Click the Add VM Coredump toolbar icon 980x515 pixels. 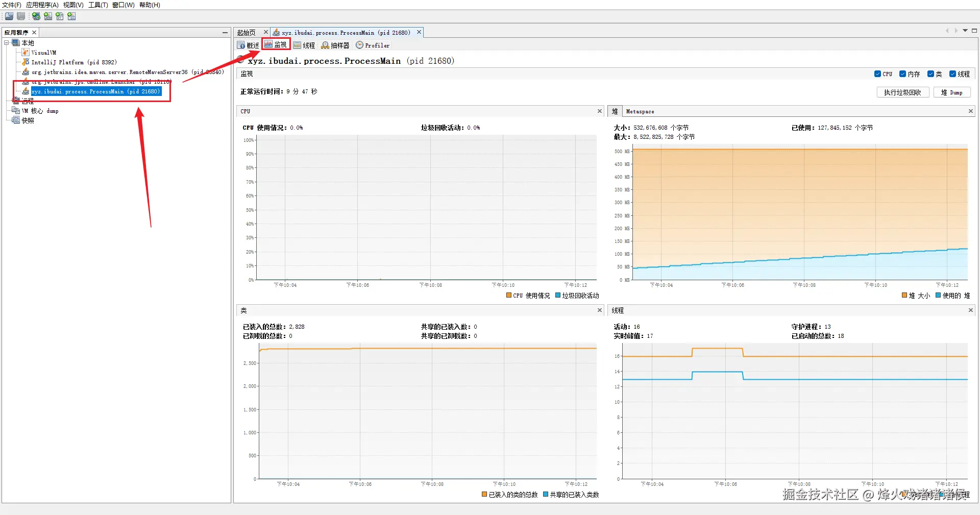(60, 16)
